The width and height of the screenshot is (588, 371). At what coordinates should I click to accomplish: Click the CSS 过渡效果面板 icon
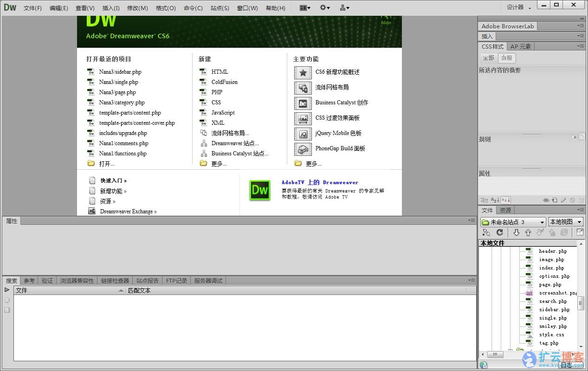(303, 118)
